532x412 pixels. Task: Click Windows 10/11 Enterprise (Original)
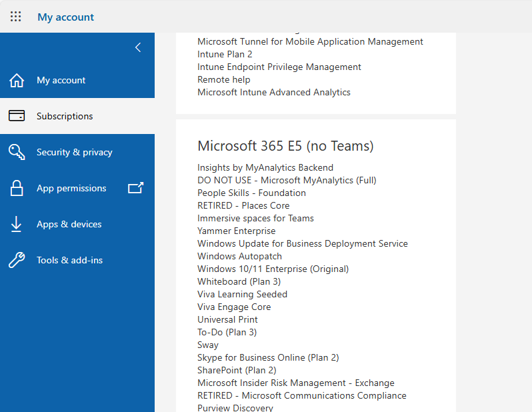(x=273, y=269)
